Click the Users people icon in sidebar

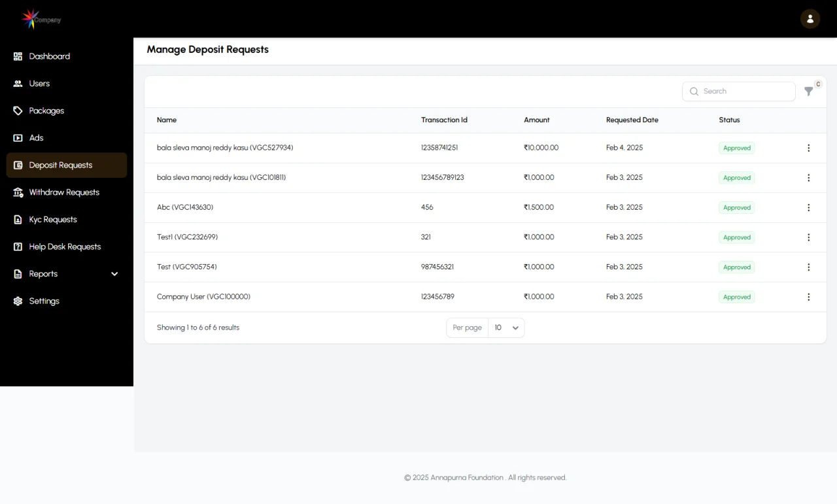(18, 84)
